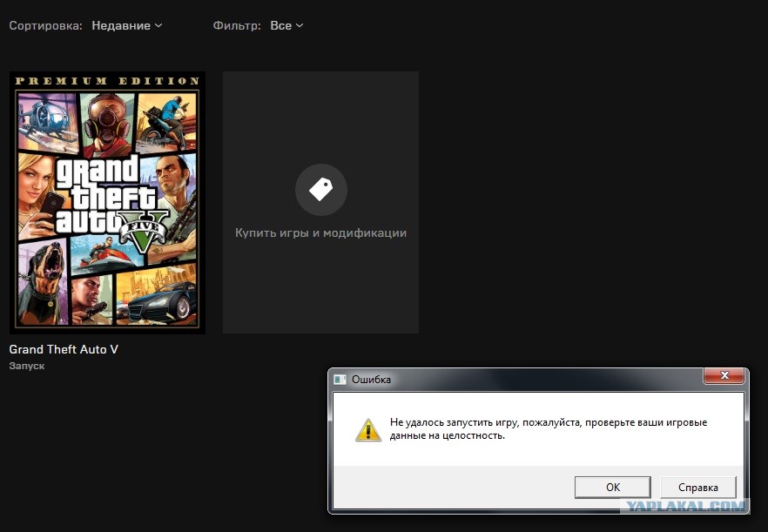Click OK in the Ошибка dialog

click(x=613, y=488)
